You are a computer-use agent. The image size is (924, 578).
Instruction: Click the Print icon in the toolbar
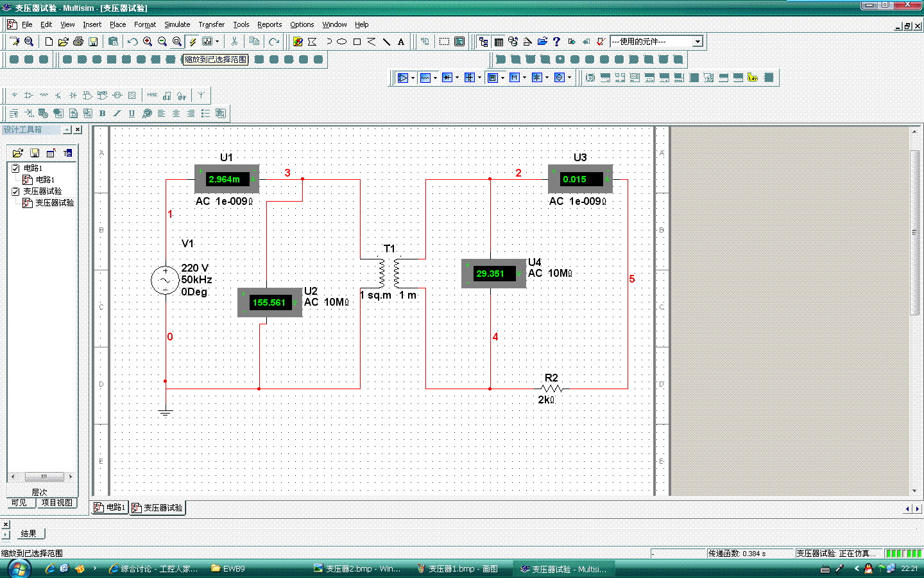click(x=78, y=42)
